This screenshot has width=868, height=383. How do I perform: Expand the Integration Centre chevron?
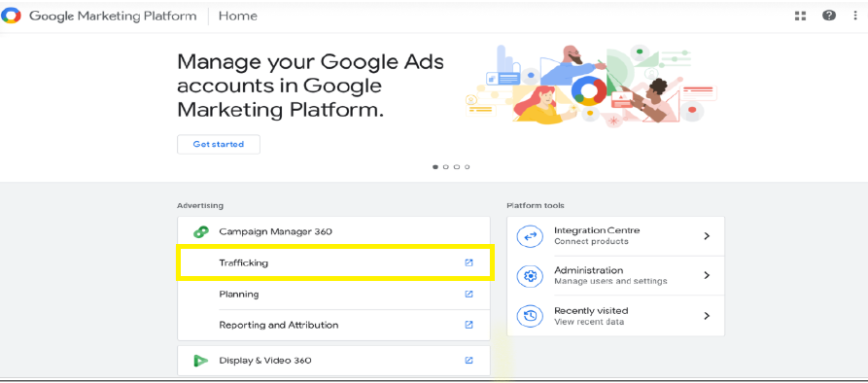[707, 236]
